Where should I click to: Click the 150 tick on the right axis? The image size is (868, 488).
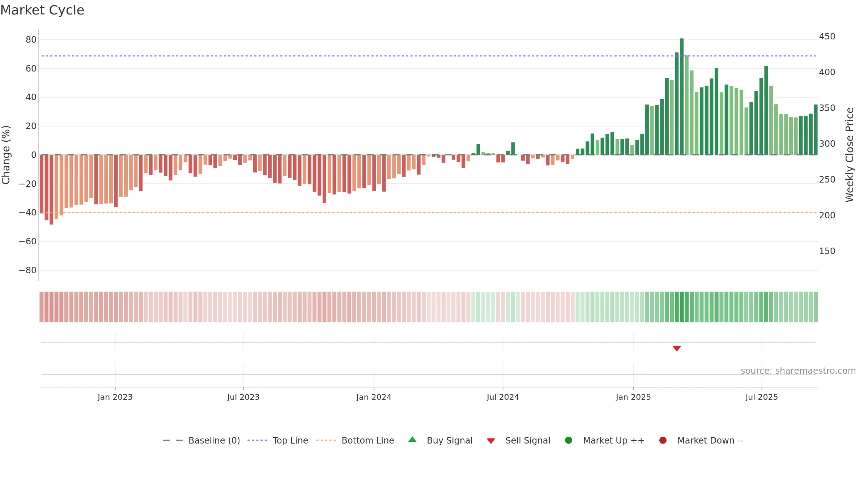827,251
